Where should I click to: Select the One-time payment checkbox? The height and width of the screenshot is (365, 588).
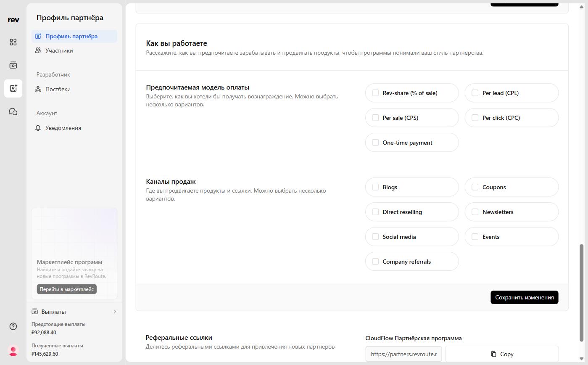point(375,143)
